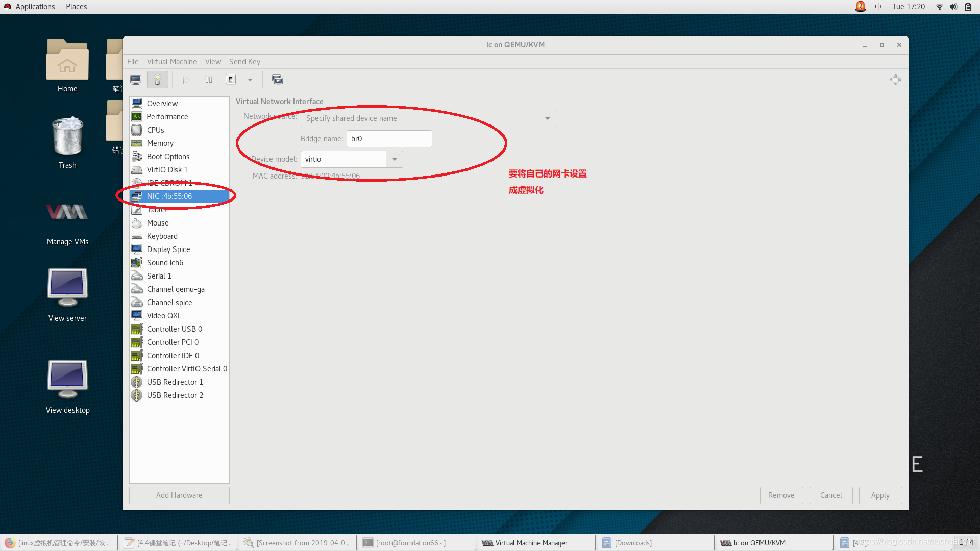Image resolution: width=980 pixels, height=551 pixels.
Task: Click the clock Tue 17:20
Action: (908, 7)
